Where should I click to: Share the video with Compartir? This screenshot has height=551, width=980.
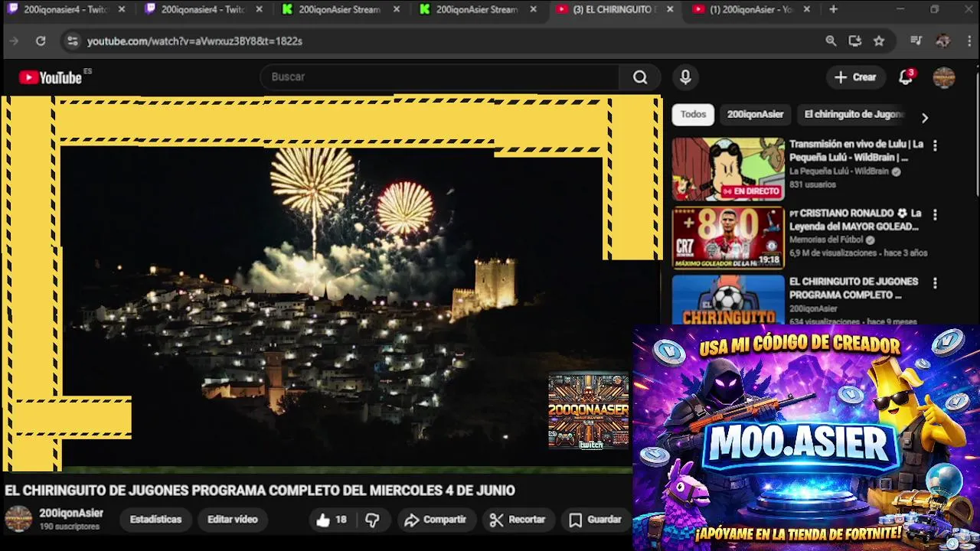(435, 520)
